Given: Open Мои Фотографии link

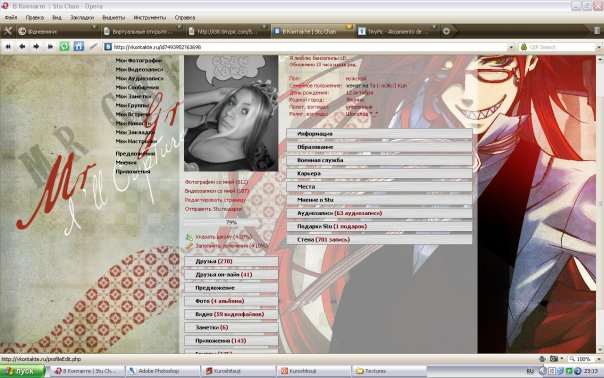Looking at the screenshot, I should (139, 60).
